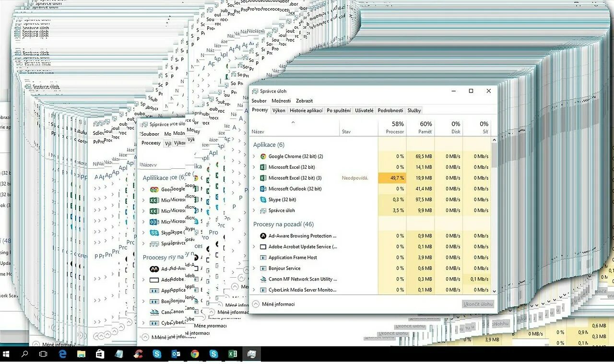The height and width of the screenshot is (364, 614).
Task: Click the Adobe Acrobat Update Service icon
Action: (x=263, y=247)
